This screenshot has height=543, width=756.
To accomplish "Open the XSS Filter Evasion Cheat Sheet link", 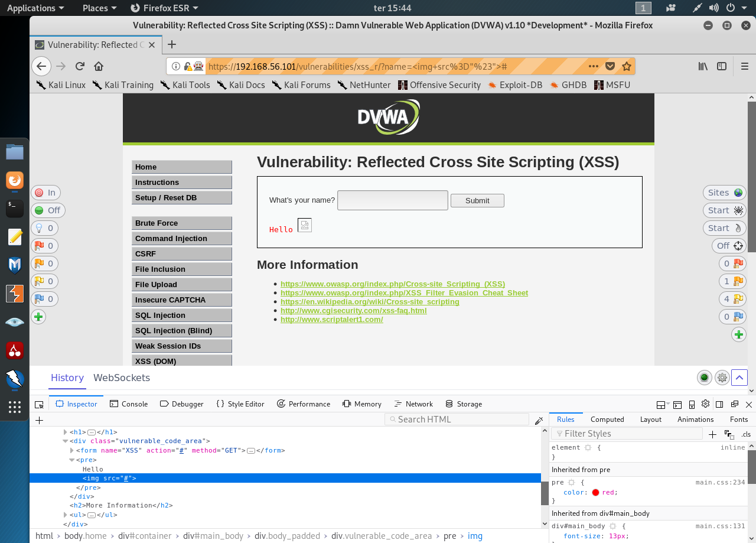I will point(404,293).
